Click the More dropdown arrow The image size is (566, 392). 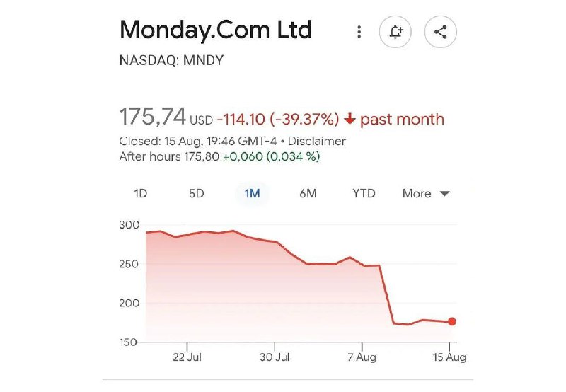click(445, 194)
